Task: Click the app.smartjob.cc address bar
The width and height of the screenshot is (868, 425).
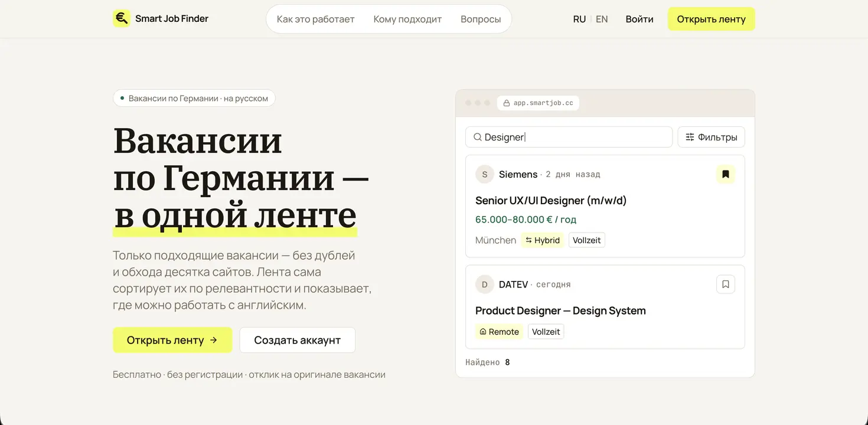Action: (538, 103)
